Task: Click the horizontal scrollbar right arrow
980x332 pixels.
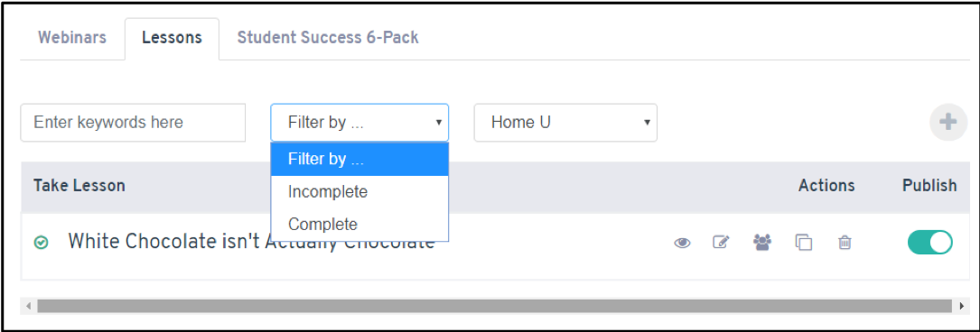Action: (x=961, y=306)
